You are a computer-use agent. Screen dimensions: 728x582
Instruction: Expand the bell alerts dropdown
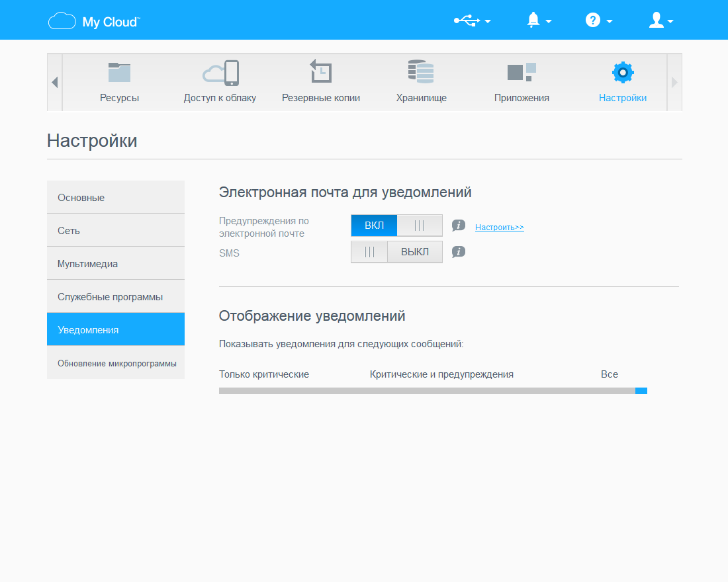pyautogui.click(x=539, y=21)
